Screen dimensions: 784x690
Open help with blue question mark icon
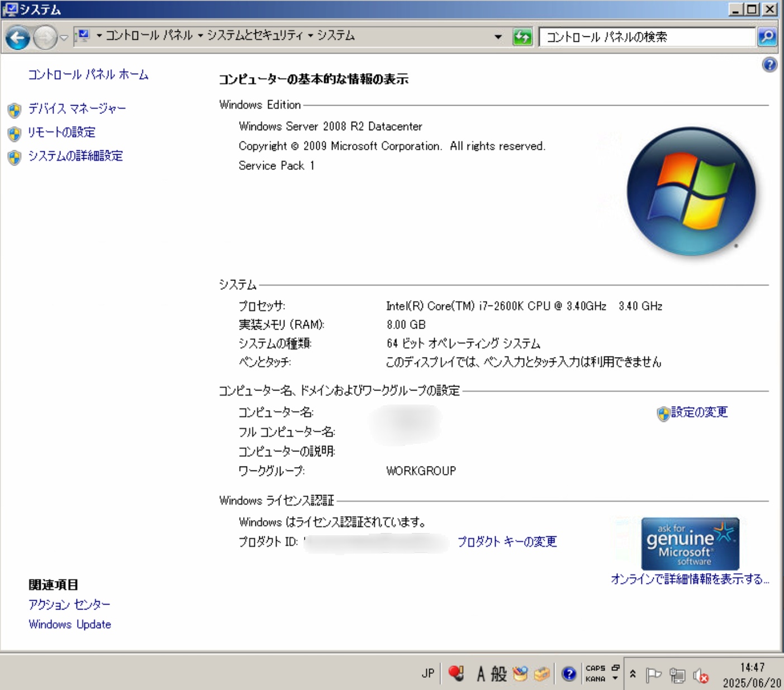(769, 65)
